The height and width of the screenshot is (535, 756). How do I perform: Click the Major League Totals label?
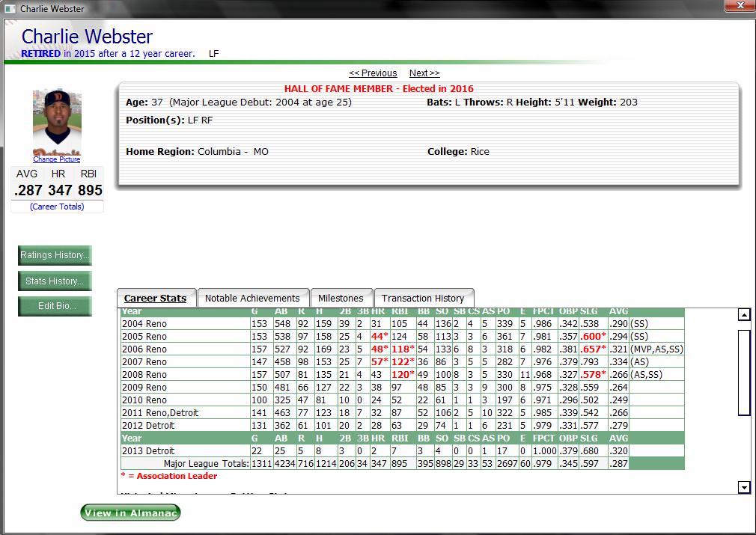click(206, 464)
